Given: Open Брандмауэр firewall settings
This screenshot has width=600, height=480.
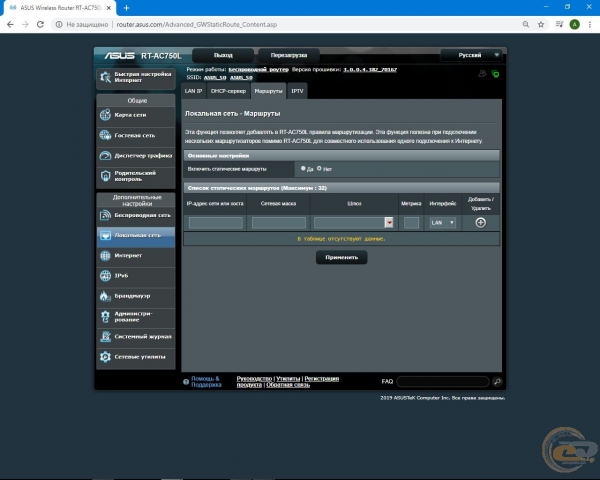Looking at the screenshot, I should tap(135, 296).
